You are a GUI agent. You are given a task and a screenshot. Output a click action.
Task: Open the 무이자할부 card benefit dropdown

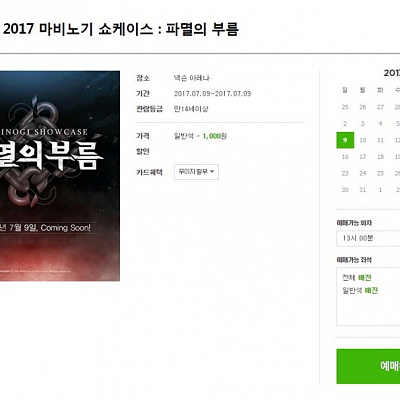[196, 172]
